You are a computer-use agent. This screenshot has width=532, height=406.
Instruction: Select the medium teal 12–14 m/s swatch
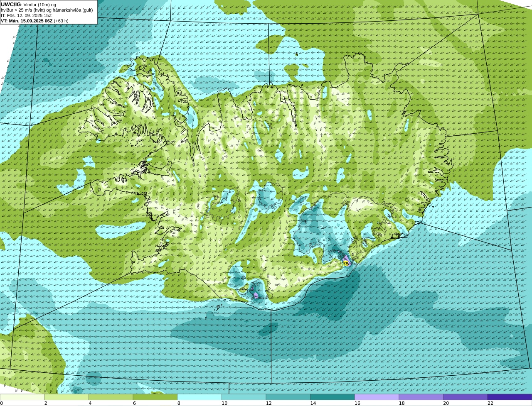click(x=288, y=397)
